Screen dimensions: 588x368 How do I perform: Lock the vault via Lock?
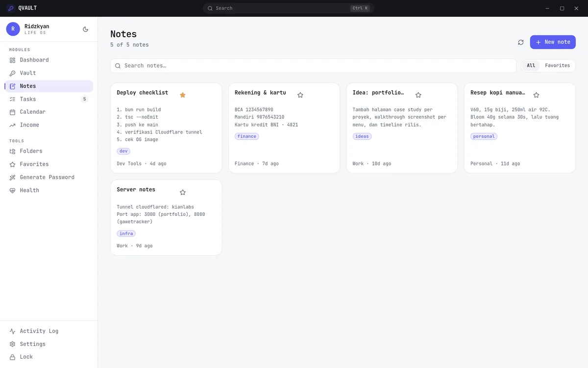[49, 357]
